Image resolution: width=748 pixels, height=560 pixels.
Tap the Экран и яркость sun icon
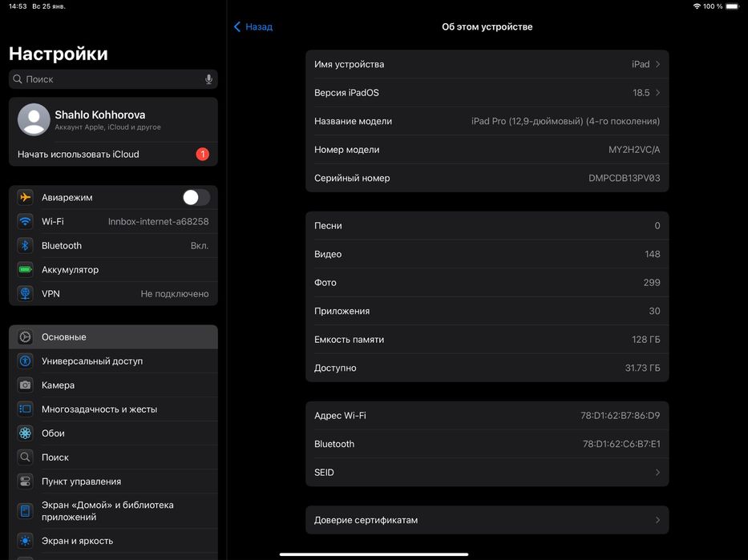click(x=26, y=541)
